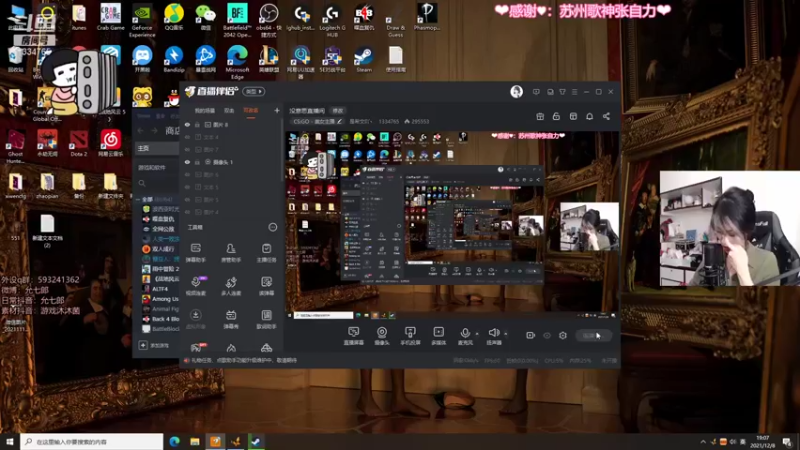Click 添加游戏 in Steam window
Image resolution: width=800 pixels, height=450 pixels.
click(154, 345)
